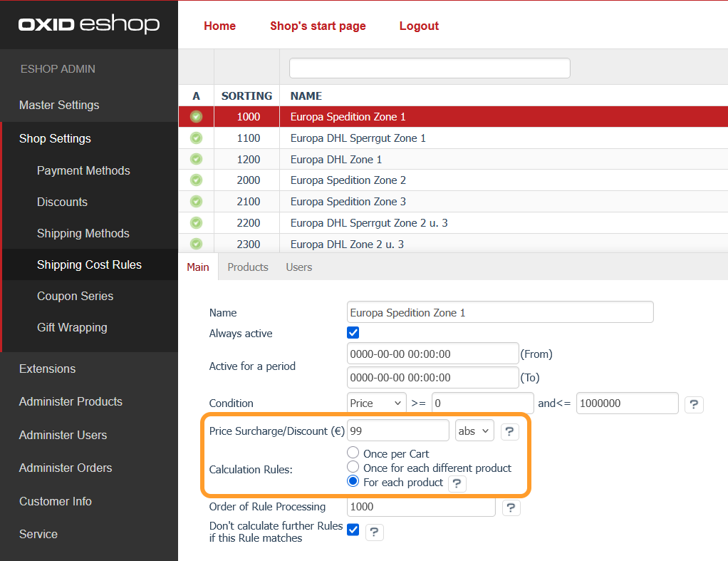The image size is (728, 561).
Task: Open the abs surcharge type dropdown
Action: 474,431
